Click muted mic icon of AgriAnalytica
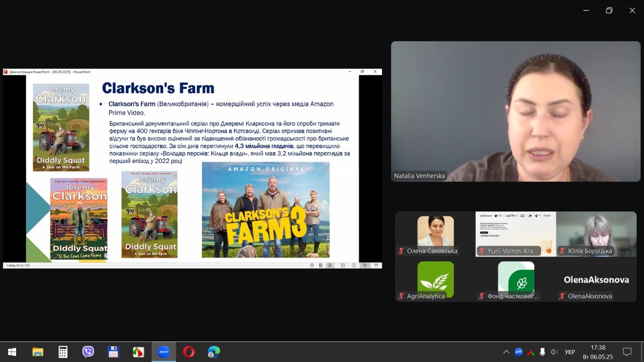 (401, 296)
